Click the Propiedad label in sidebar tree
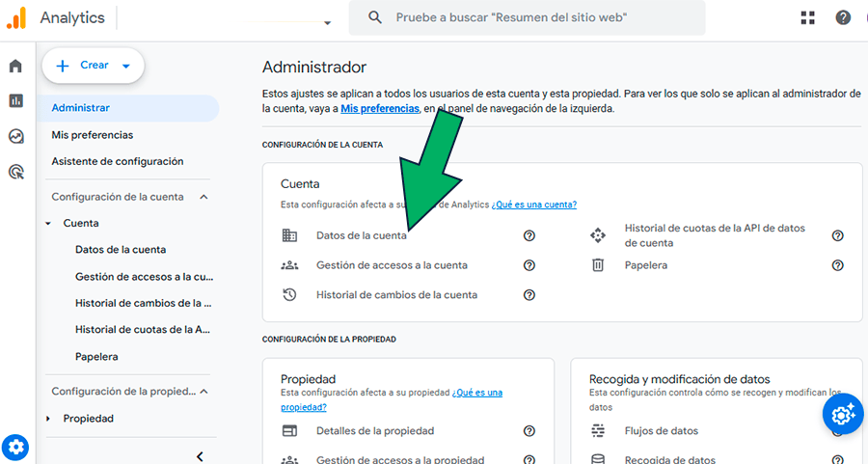 (89, 419)
